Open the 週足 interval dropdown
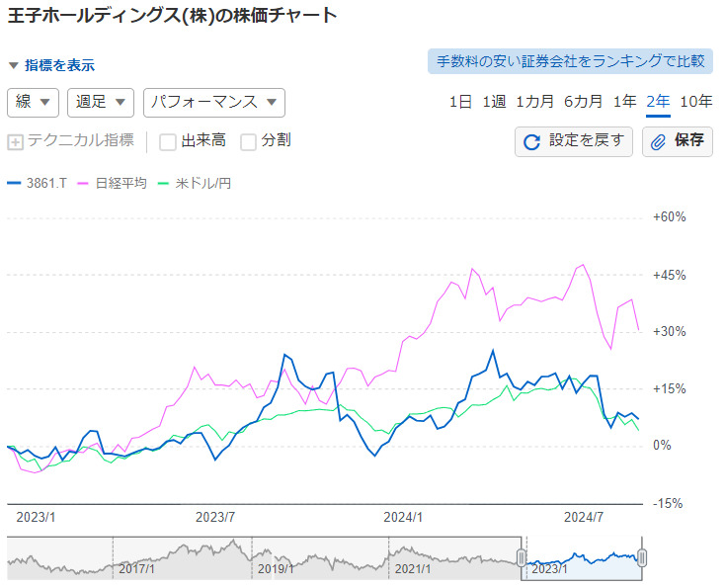725x588 pixels. coord(100,103)
